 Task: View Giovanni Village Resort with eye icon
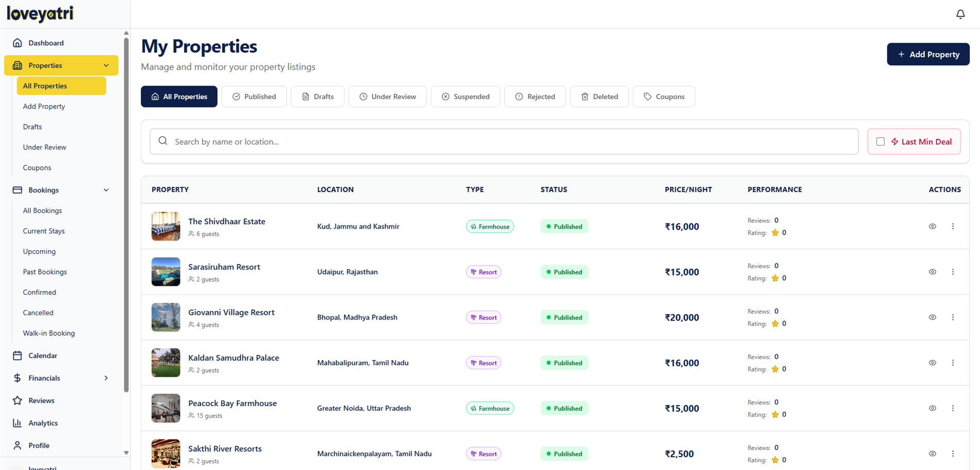(933, 317)
